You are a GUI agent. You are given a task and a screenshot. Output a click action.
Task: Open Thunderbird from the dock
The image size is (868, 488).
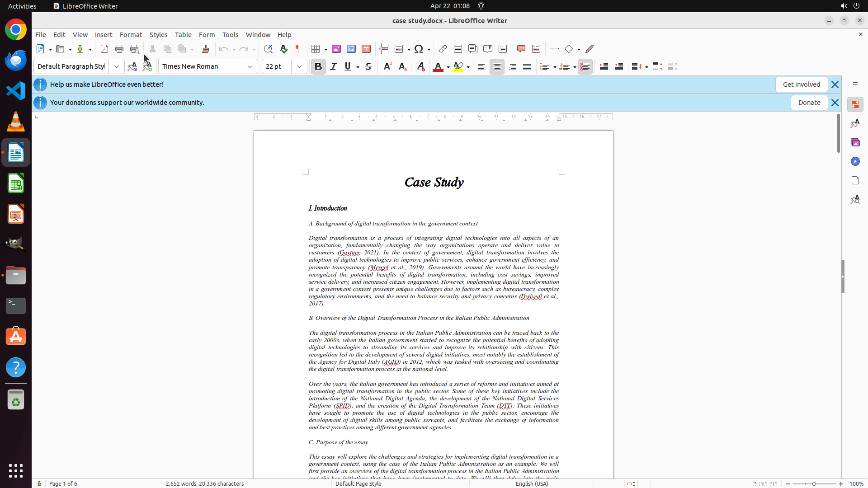pos(16,60)
